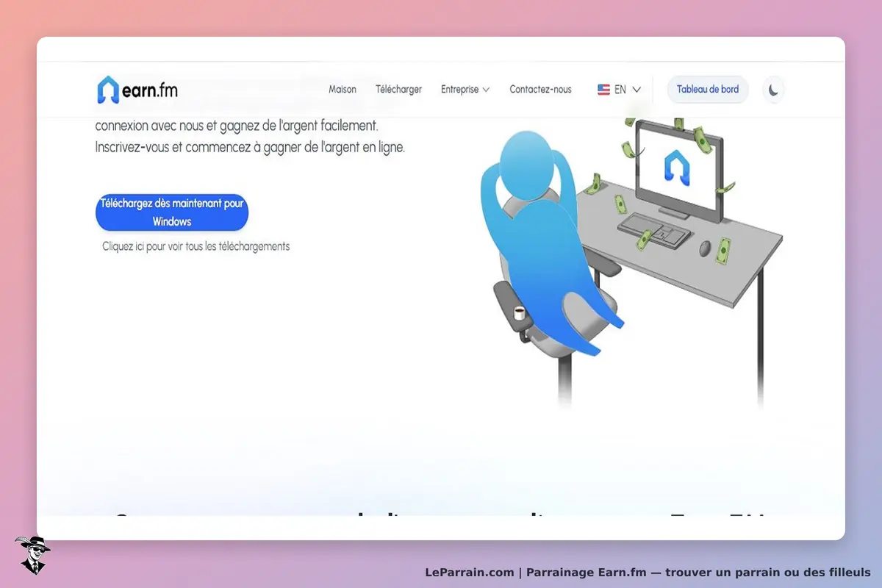Open the Contactez-nous page

tap(540, 90)
